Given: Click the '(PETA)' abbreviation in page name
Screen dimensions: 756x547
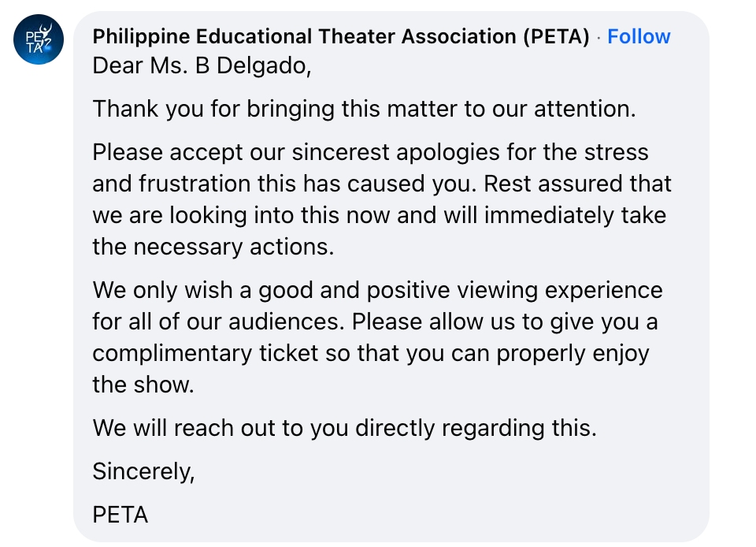Looking at the screenshot, I should click(557, 37).
